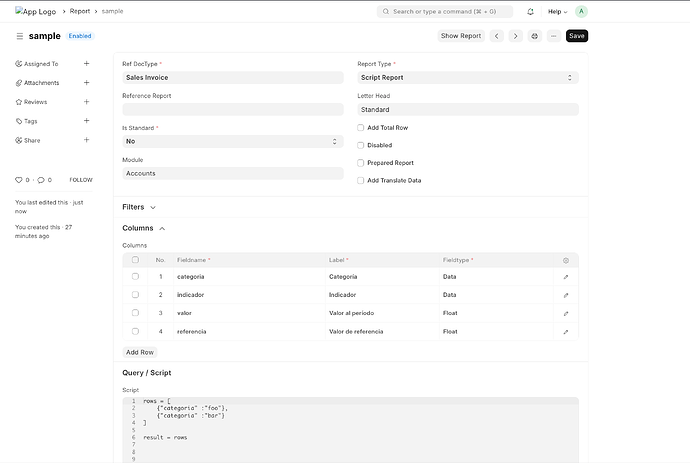690x464 pixels.
Task: Edit the indicador row pencil icon
Action: [x=566, y=295]
